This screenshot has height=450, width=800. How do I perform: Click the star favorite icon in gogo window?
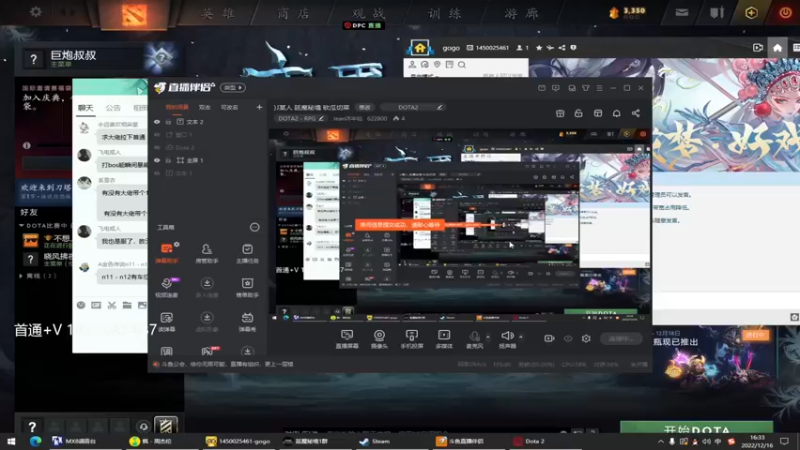tap(539, 48)
